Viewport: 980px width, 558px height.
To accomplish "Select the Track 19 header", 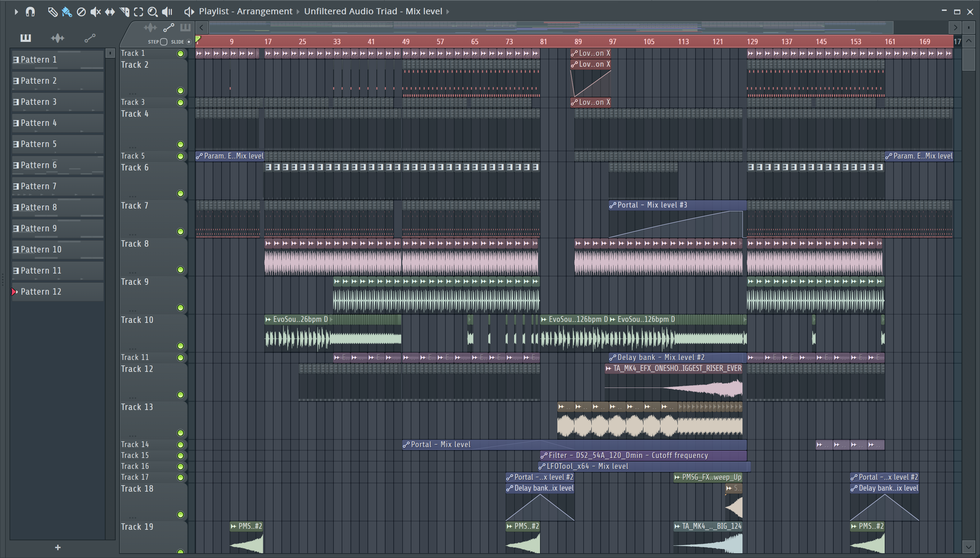I will pos(153,537).
